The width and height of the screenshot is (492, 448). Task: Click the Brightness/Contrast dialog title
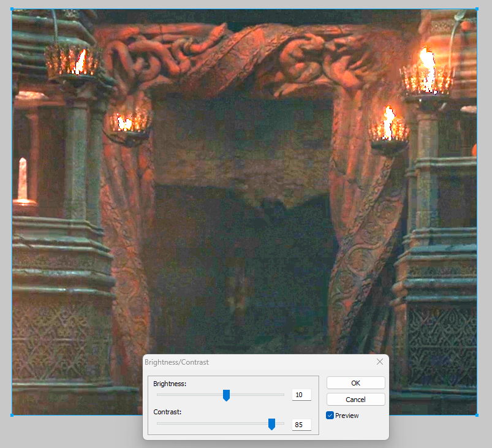pyautogui.click(x=176, y=362)
